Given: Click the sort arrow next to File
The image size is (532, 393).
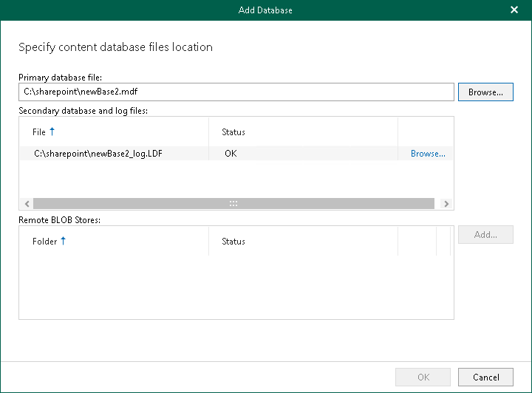Looking at the screenshot, I should click(52, 132).
